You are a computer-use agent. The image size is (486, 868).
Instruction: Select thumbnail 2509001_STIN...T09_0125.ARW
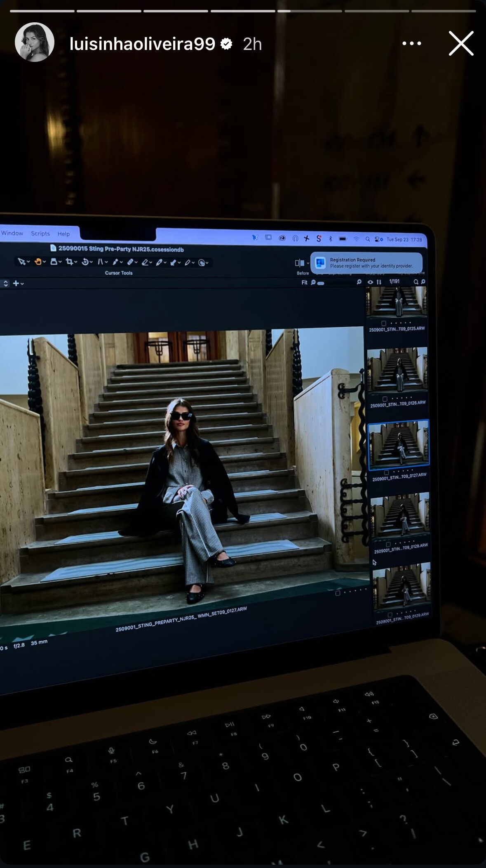[397, 302]
